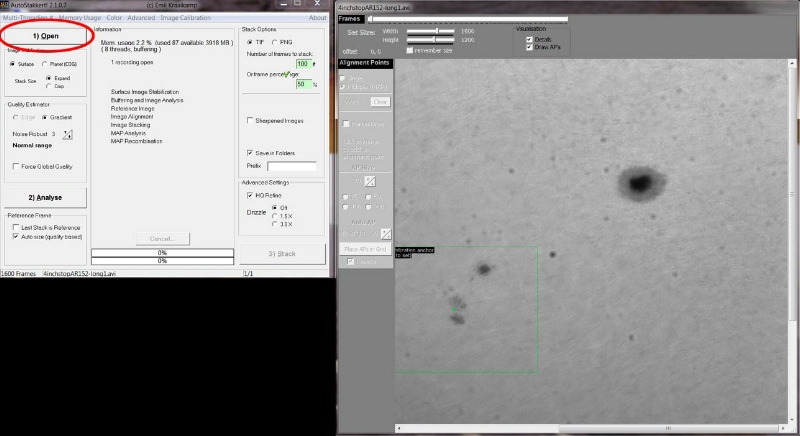Click the Auto AP min distance icon

(386, 233)
